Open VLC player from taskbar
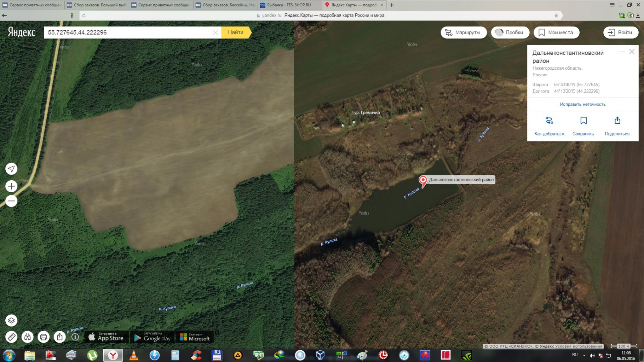 [134, 355]
